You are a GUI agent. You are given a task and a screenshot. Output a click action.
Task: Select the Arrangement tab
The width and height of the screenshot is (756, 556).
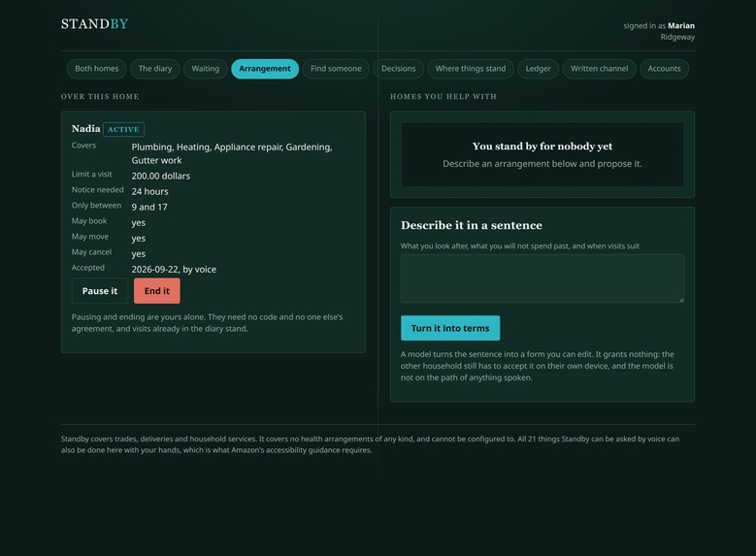pyautogui.click(x=265, y=69)
